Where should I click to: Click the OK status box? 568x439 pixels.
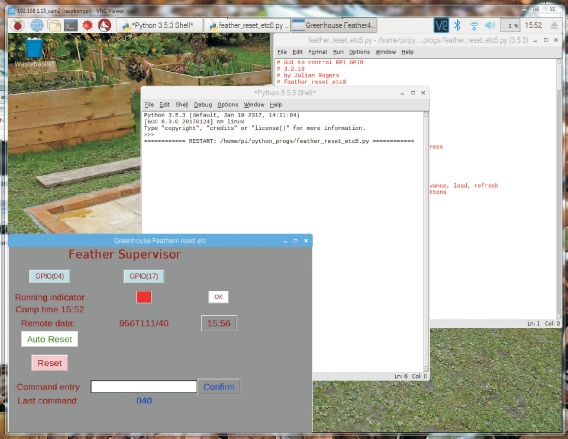[x=218, y=297]
